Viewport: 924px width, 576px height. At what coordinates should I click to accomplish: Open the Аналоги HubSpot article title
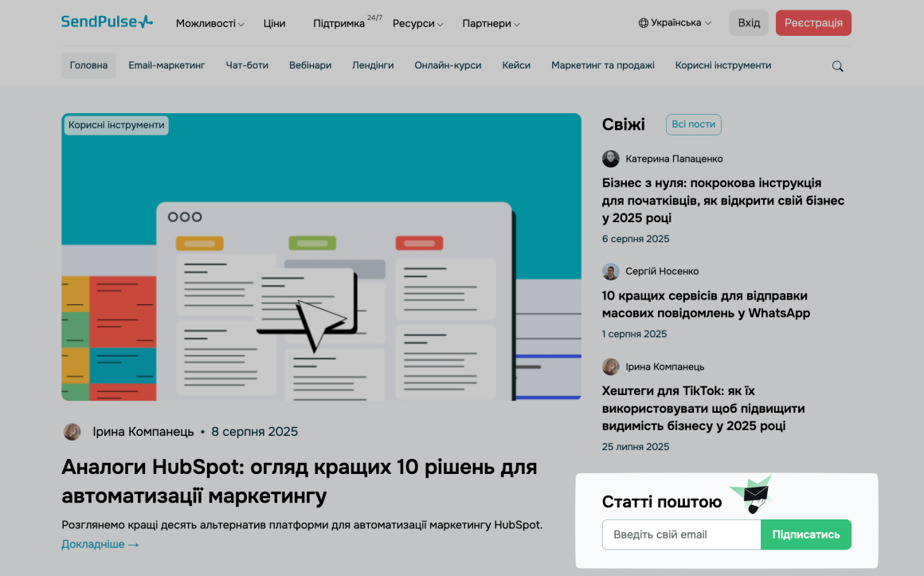coord(300,481)
